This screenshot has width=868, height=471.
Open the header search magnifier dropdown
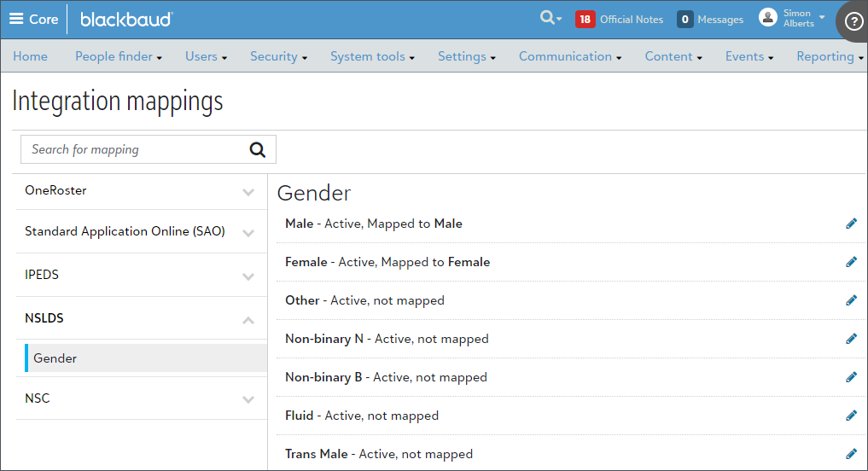[x=551, y=18]
